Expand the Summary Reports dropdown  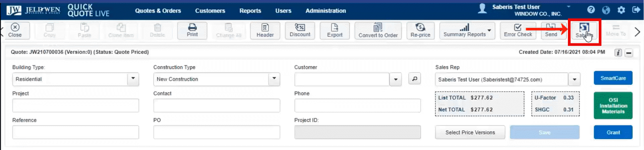tap(489, 30)
